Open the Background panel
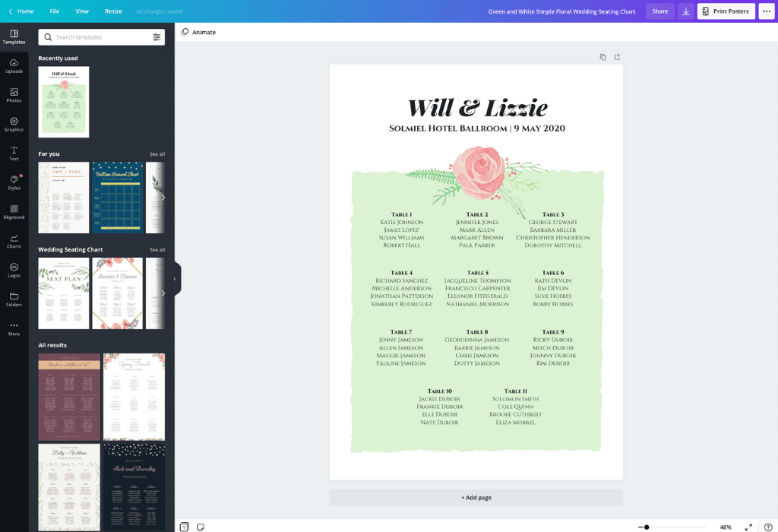Screen dimensions: 778x532 14,211
